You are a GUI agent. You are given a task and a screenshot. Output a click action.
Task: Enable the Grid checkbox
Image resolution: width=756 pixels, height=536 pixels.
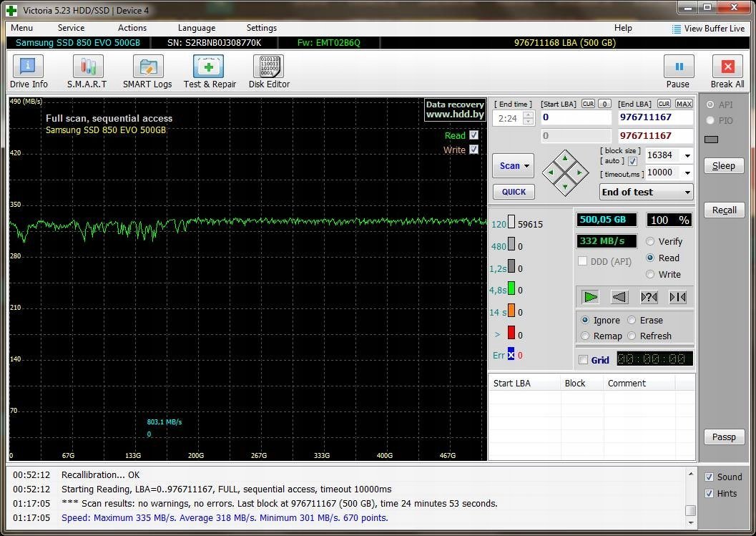pos(584,360)
